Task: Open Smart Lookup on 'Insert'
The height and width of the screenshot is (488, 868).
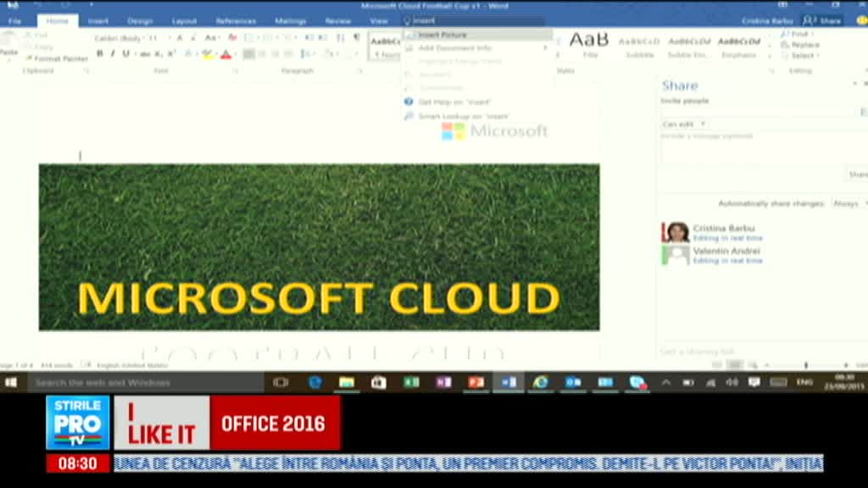Action: click(x=463, y=115)
